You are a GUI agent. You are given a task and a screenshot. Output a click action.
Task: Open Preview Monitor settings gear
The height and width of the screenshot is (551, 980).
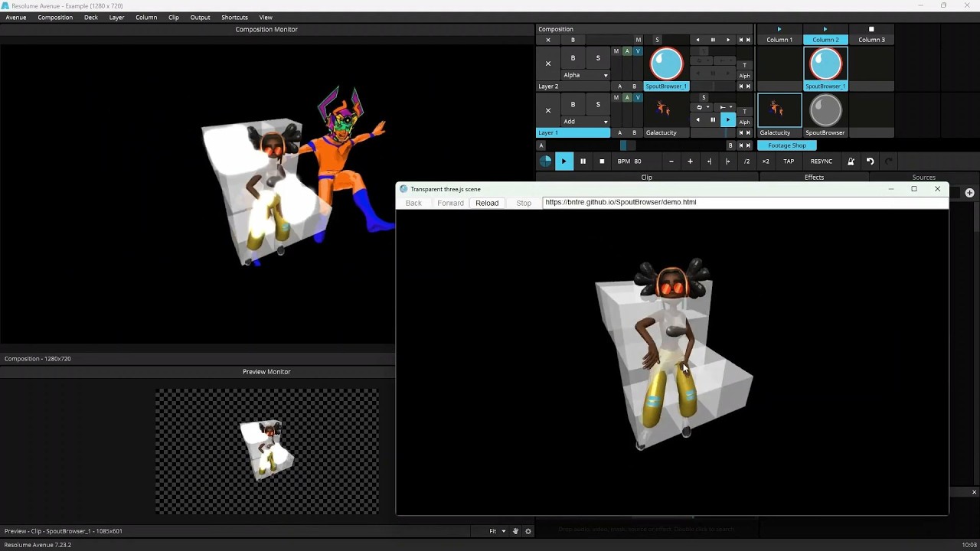(x=528, y=530)
